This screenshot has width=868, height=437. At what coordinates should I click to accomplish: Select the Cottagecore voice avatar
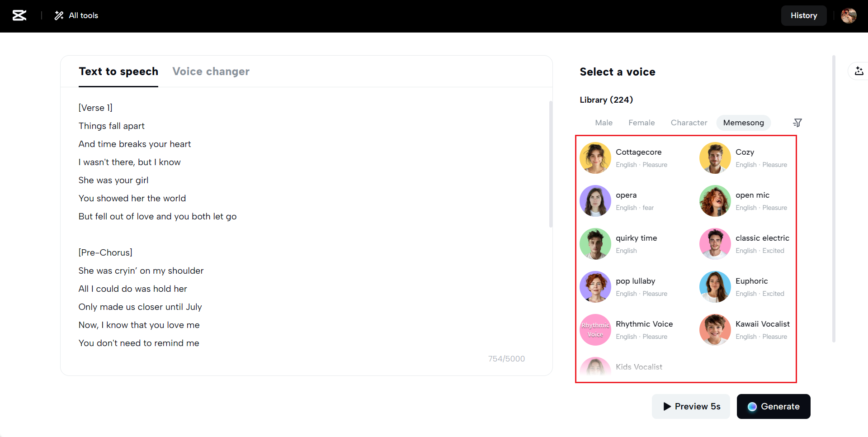[x=595, y=158]
